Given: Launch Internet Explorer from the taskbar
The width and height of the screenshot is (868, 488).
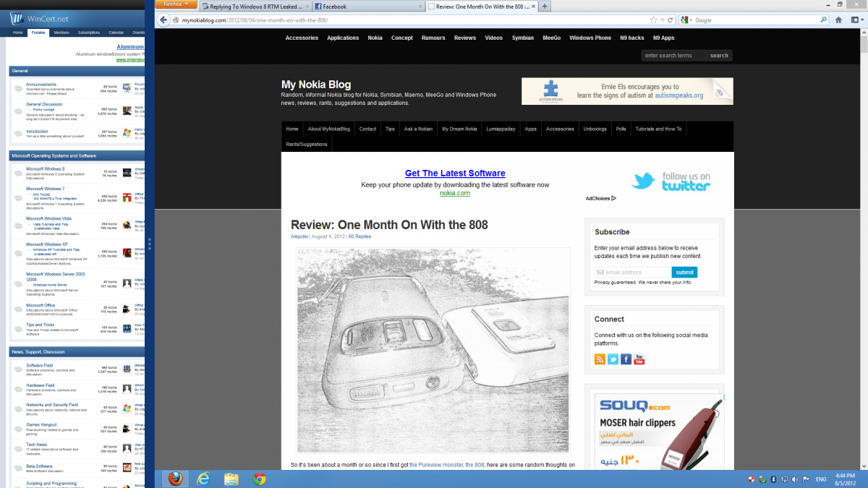Looking at the screenshot, I should click(x=203, y=479).
